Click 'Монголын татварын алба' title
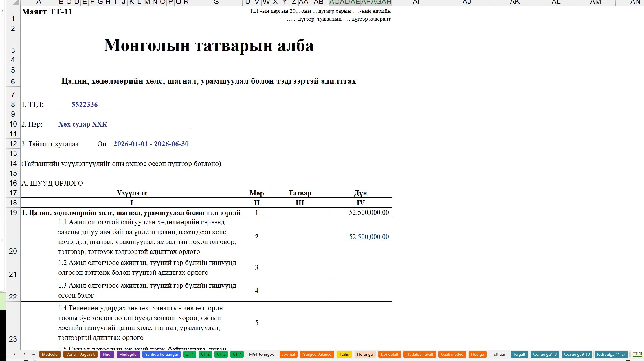The width and height of the screenshot is (644, 361). tap(209, 45)
